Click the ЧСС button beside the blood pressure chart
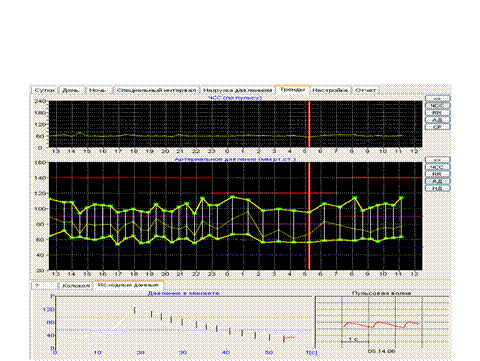The height and width of the screenshot is (361, 480). pyautogui.click(x=437, y=167)
